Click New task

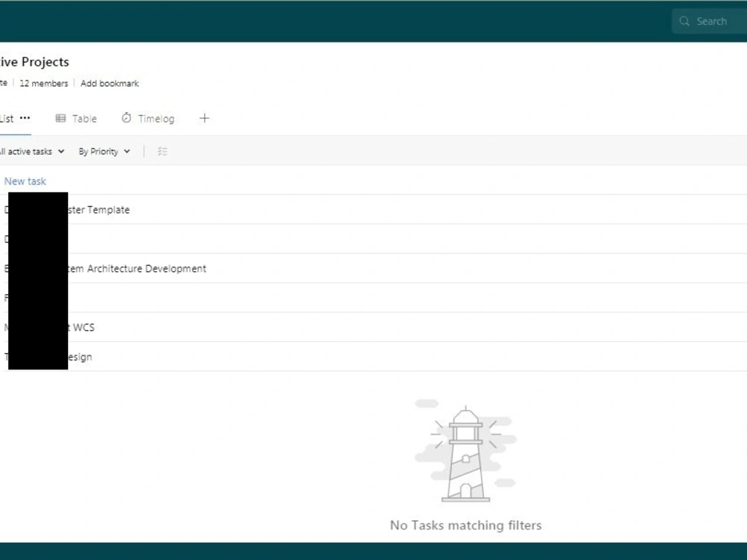tap(25, 181)
